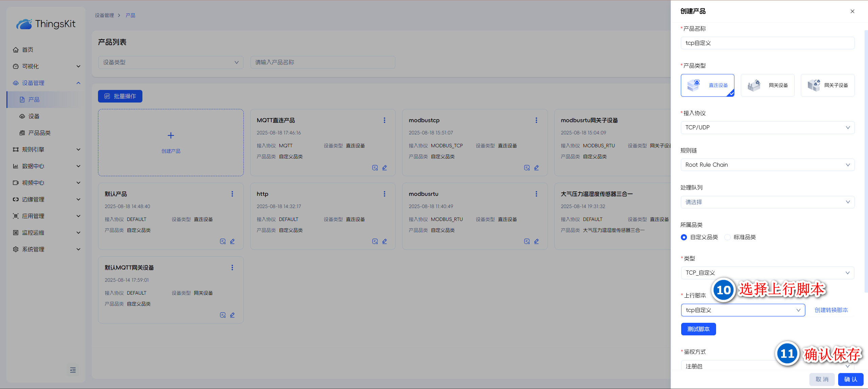This screenshot has height=389, width=868.
Task: Open the 上行脚本 tcp自定义 dropdown
Action: [x=743, y=310]
